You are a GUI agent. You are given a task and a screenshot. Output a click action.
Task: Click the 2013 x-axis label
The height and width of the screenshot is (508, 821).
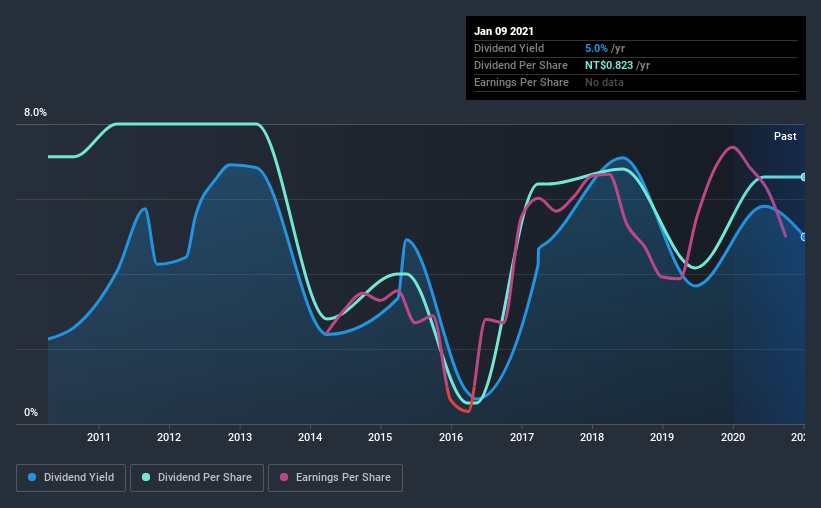pyautogui.click(x=240, y=437)
